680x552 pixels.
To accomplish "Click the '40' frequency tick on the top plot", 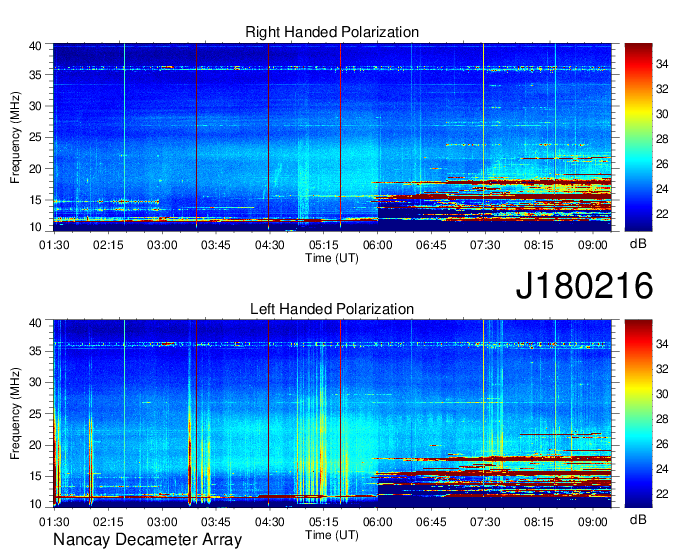I will (35, 46).
